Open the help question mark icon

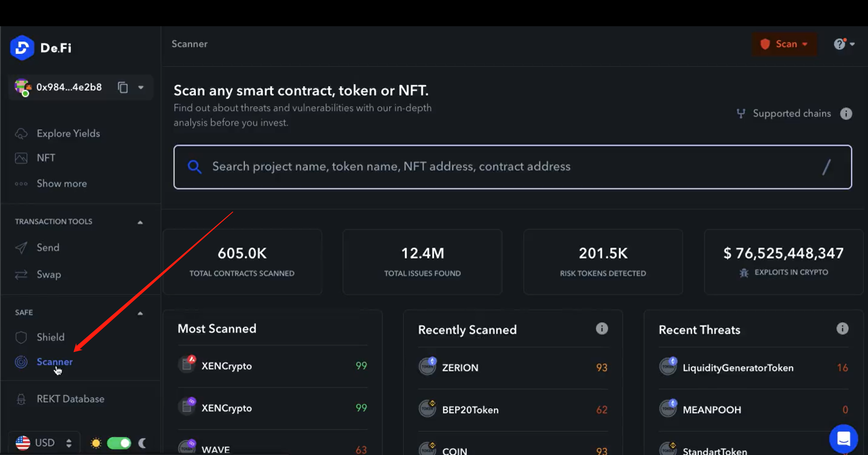840,44
